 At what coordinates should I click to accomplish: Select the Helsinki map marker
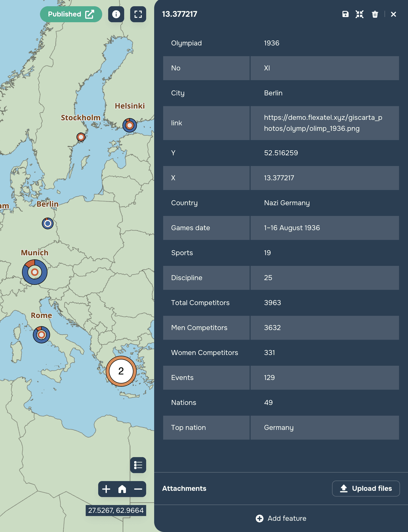[130, 125]
